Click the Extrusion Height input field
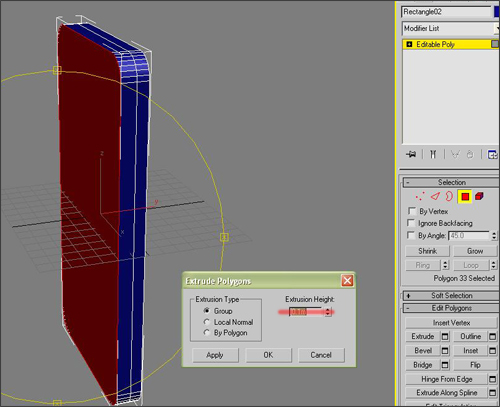The image size is (500, 407). coord(306,312)
